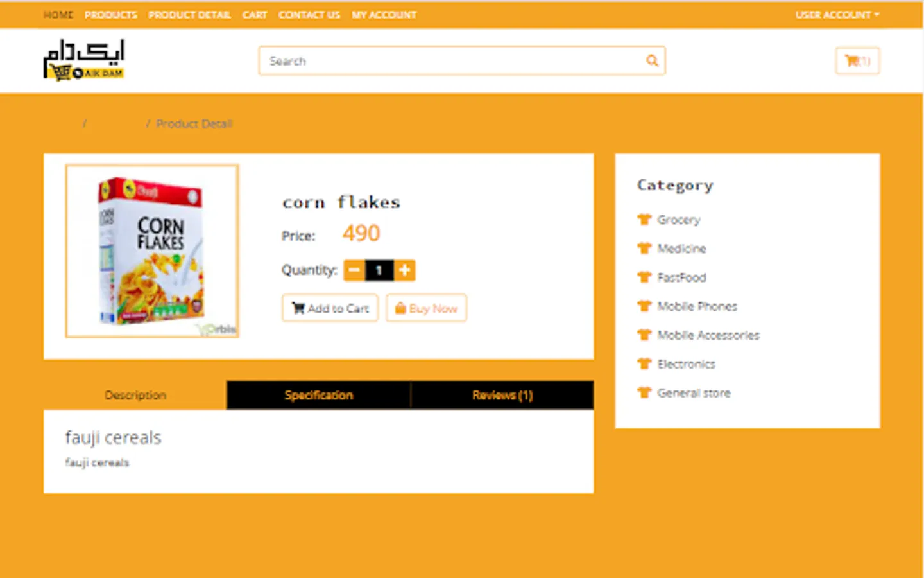Screen dimensions: 924x578
Task: Open the General store category link
Action: click(694, 393)
